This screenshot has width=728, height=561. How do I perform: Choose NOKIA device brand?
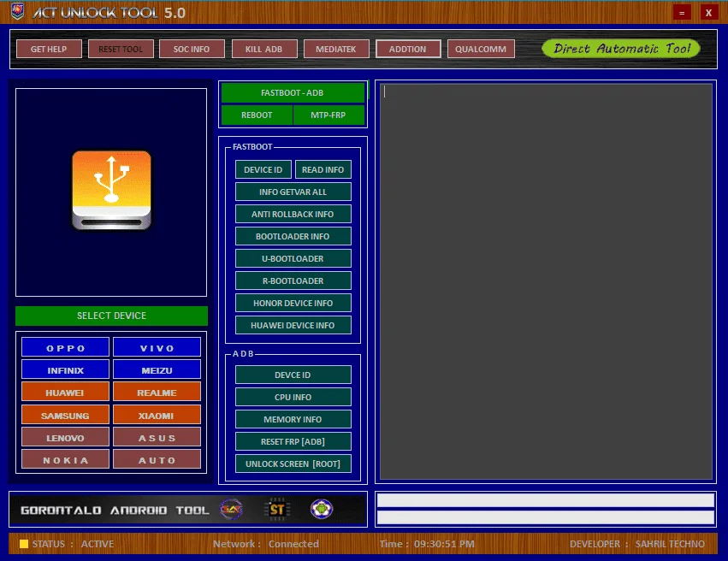pos(66,460)
